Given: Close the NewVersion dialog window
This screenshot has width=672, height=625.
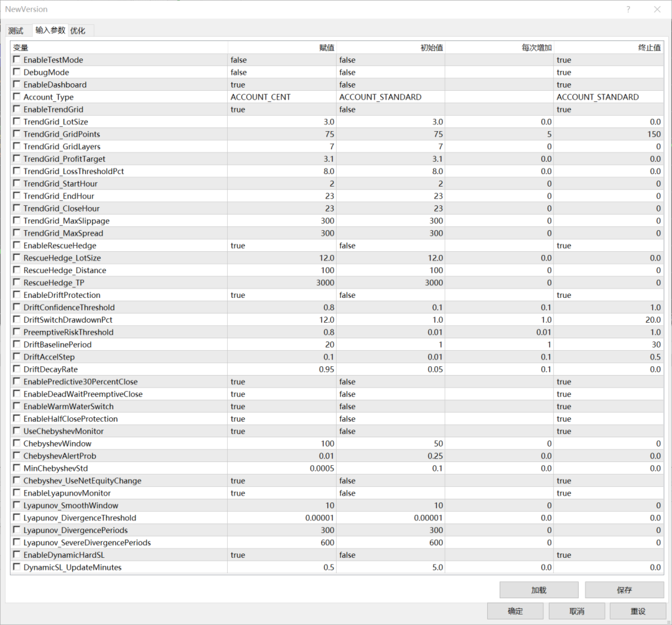Looking at the screenshot, I should click(x=657, y=9).
